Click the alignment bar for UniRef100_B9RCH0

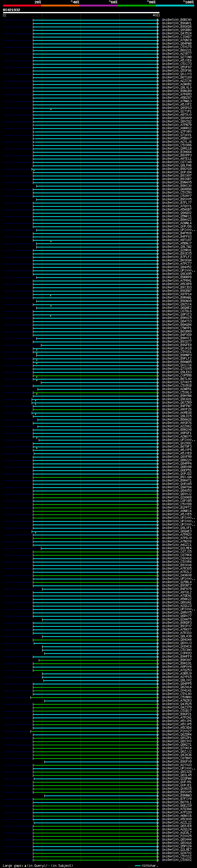[96, 20]
